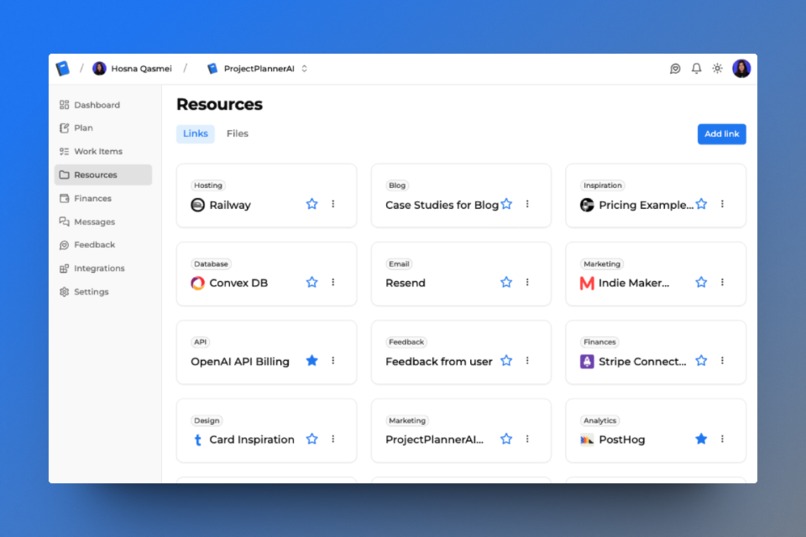
Task: Click the Railway favicon icon
Action: tap(197, 205)
